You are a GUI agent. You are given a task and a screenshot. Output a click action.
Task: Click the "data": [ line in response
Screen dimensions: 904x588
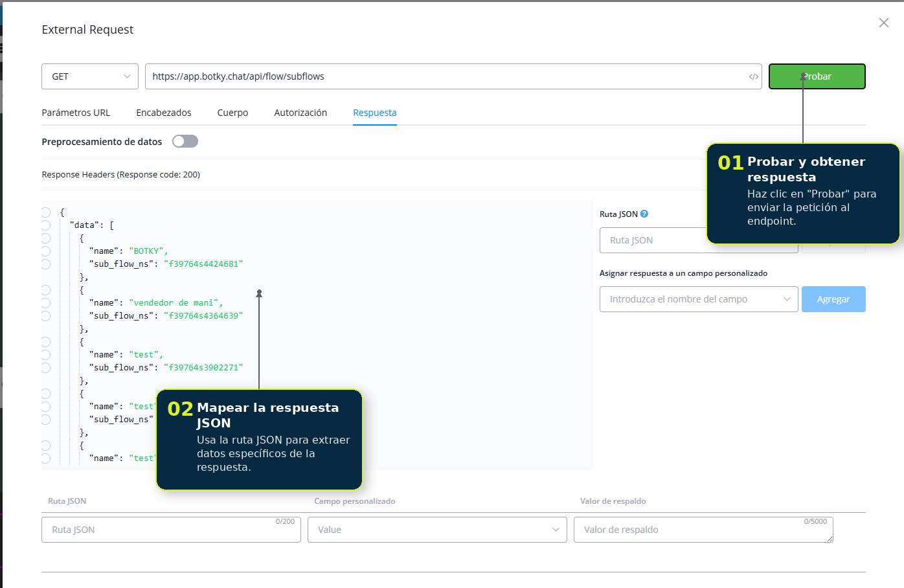tap(92, 225)
